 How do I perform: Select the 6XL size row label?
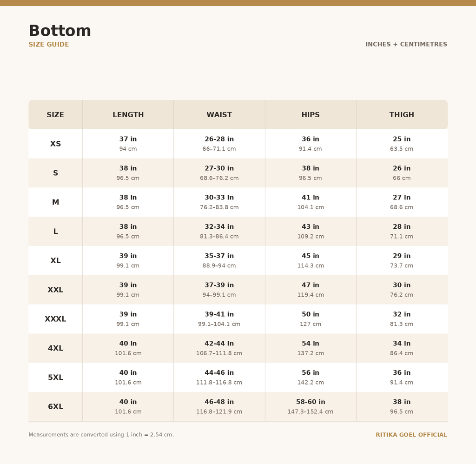(x=56, y=407)
